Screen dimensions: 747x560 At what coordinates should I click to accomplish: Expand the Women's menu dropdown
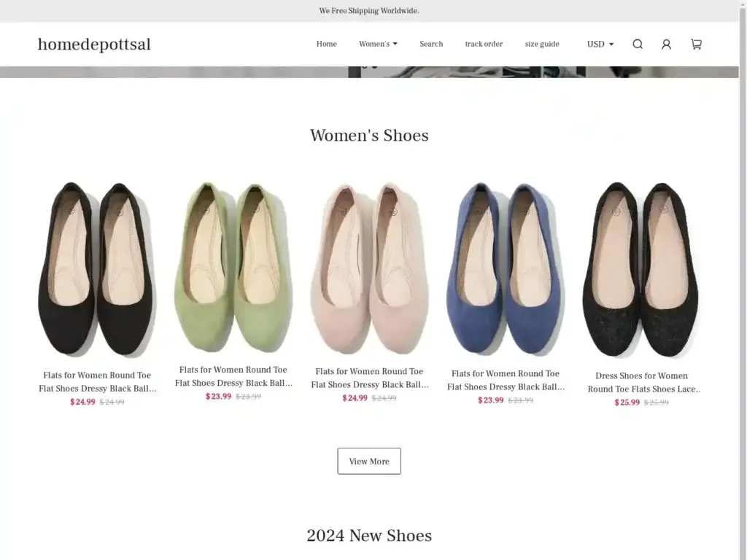tap(378, 44)
